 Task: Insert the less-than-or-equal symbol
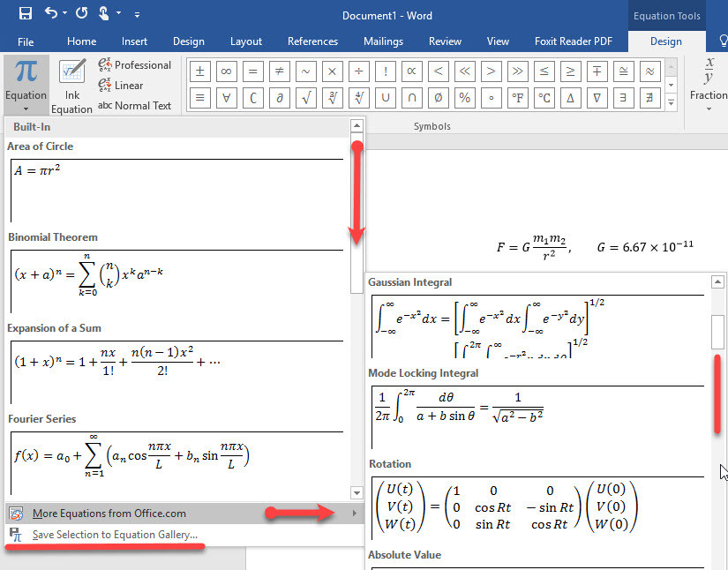[544, 71]
